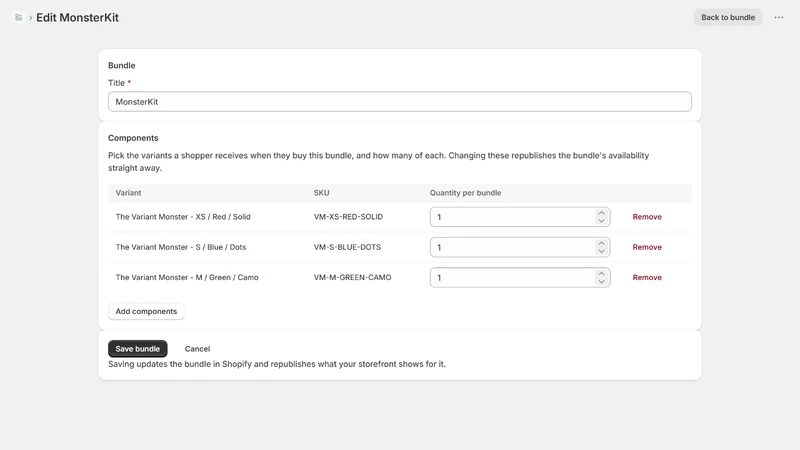800x450 pixels.
Task: Select the SKU text VM-M-GREEN-CAMO
Action: 353,278
